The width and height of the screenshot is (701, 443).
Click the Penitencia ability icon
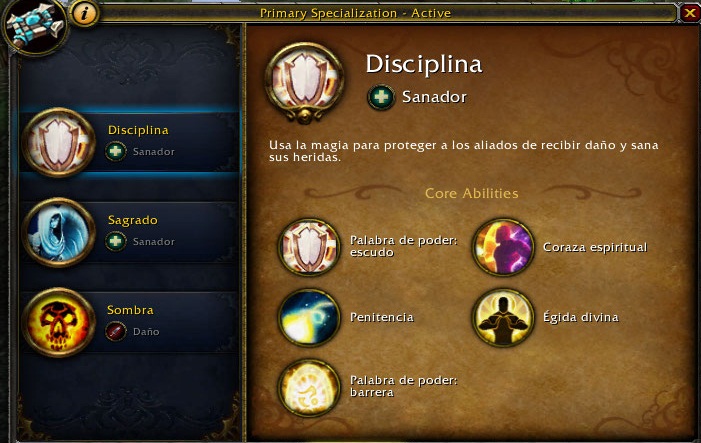309,317
